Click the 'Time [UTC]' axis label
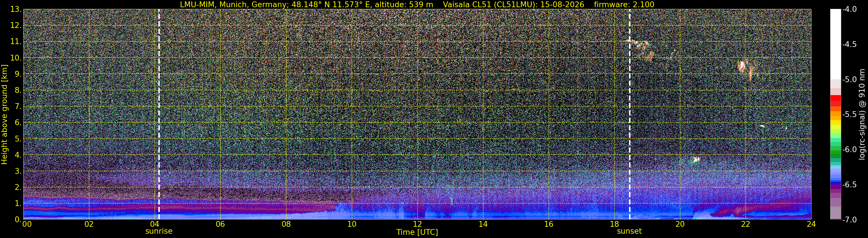This screenshot has width=868, height=238. point(417,232)
